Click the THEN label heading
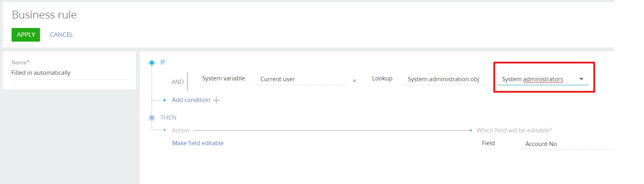This screenshot has width=644, height=184. pos(168,118)
